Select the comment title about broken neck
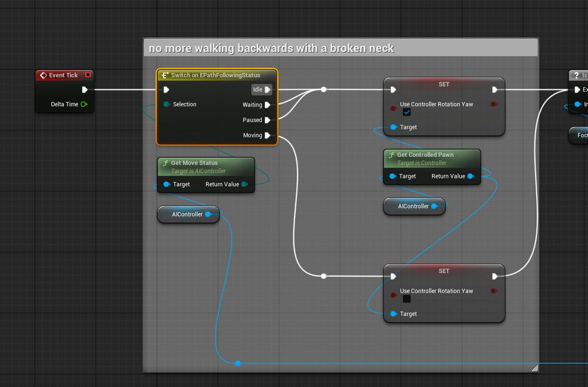This screenshot has width=588, height=387. point(271,48)
